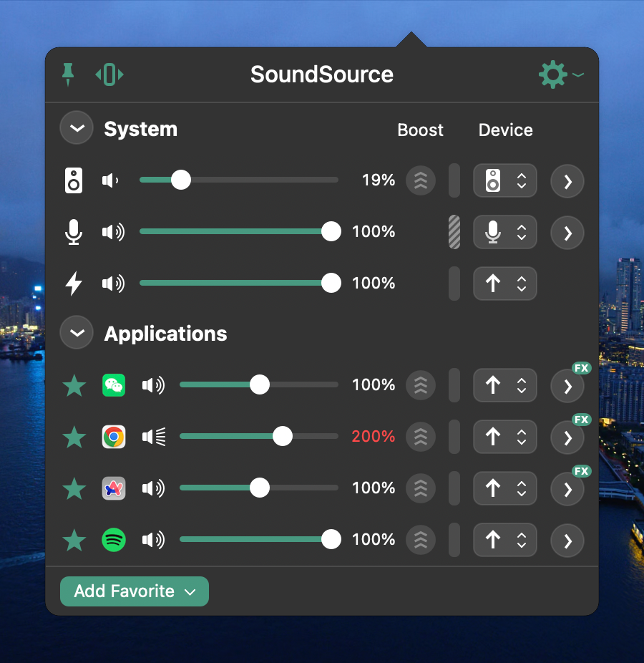
Task: Choose the output device dropdown with speaker
Action: point(505,180)
